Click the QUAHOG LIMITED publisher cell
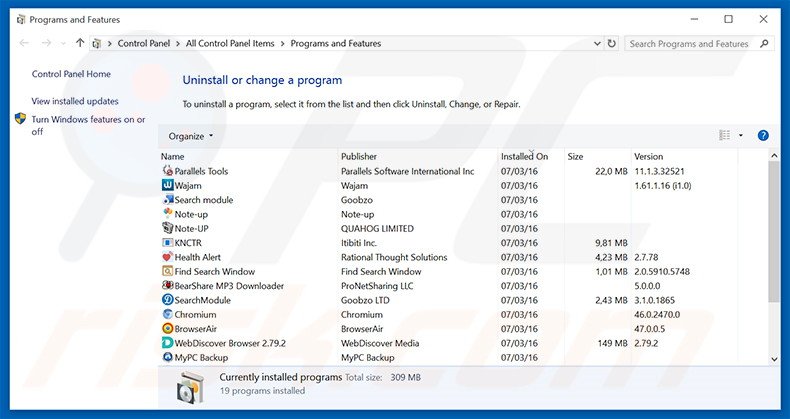The width and height of the screenshot is (790, 419). click(377, 228)
